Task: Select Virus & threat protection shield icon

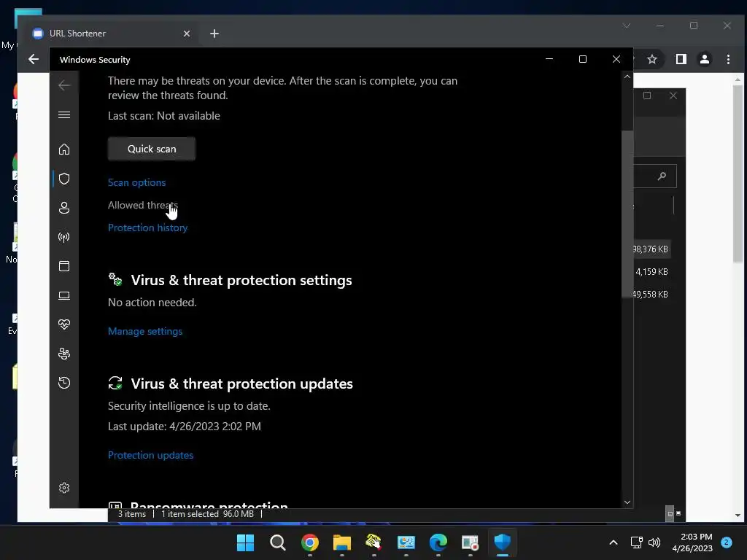Action: pyautogui.click(x=64, y=179)
